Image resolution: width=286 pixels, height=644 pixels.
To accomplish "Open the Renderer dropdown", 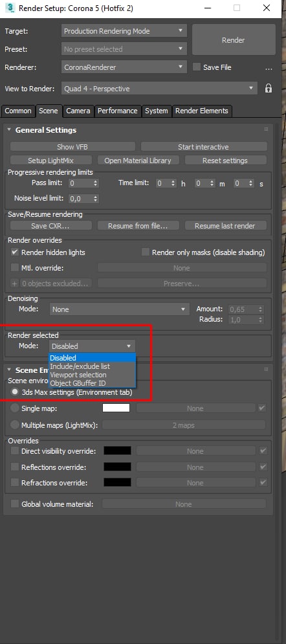I will tap(124, 67).
